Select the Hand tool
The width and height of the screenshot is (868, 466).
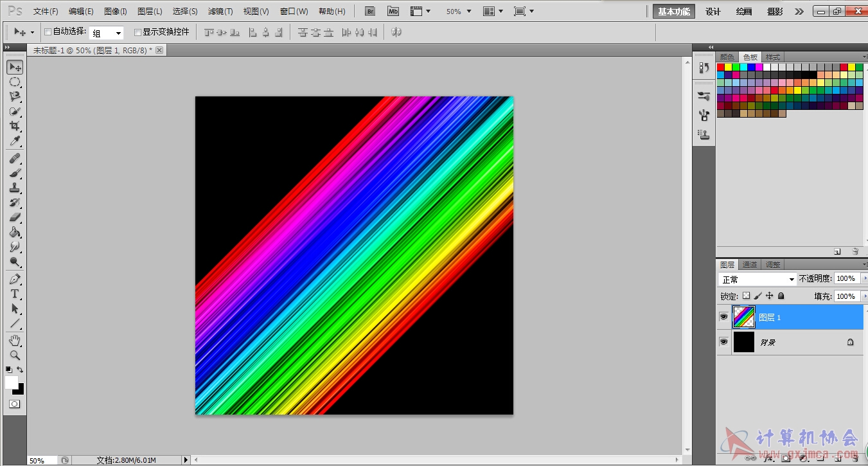[x=15, y=340]
